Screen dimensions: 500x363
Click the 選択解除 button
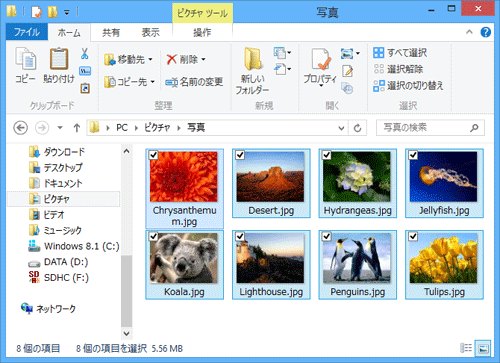point(398,69)
